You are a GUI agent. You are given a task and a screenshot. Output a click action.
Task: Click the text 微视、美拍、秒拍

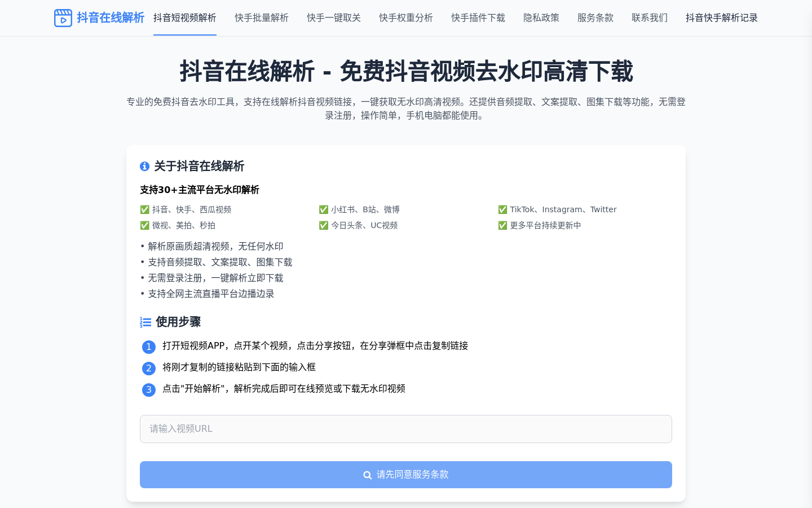[x=184, y=225]
